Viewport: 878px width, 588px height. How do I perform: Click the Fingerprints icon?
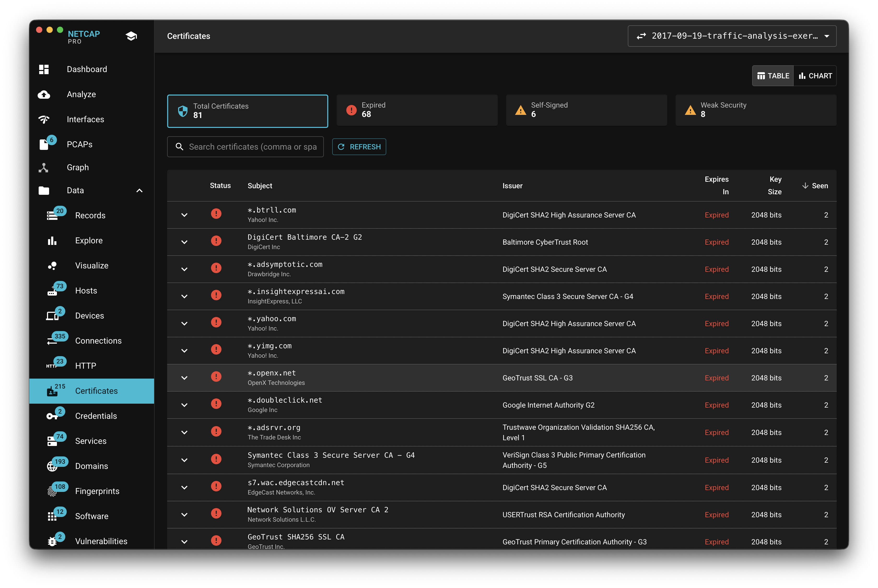coord(52,491)
